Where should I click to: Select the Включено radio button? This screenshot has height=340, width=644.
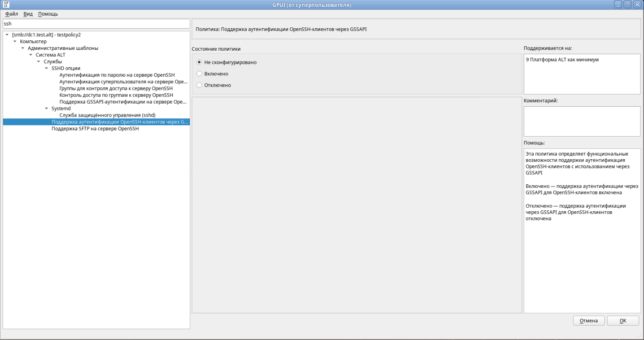(199, 74)
